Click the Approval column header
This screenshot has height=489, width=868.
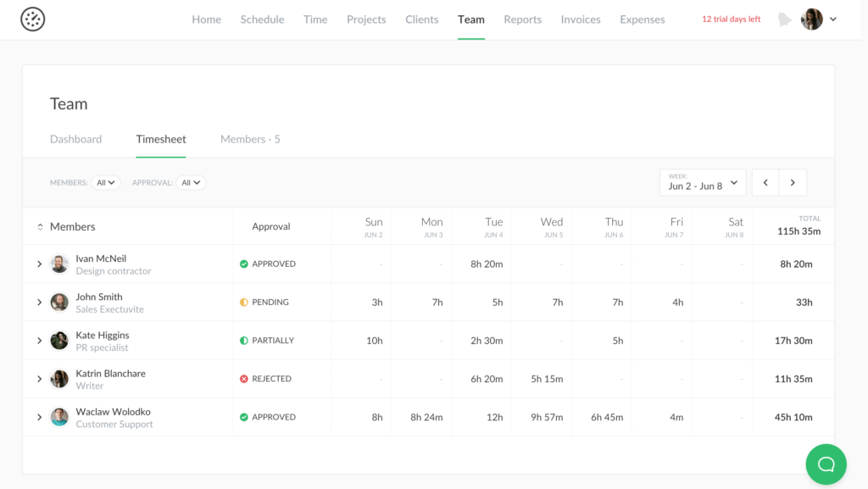[270, 226]
